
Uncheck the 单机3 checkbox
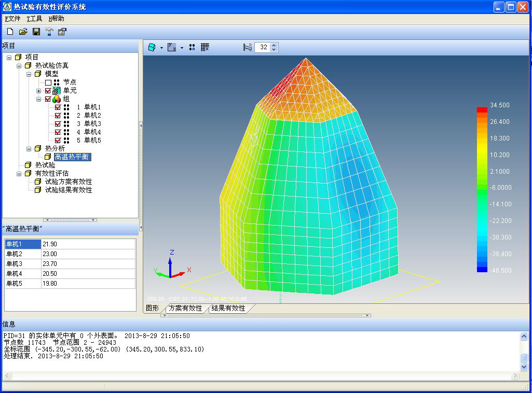[x=58, y=124]
